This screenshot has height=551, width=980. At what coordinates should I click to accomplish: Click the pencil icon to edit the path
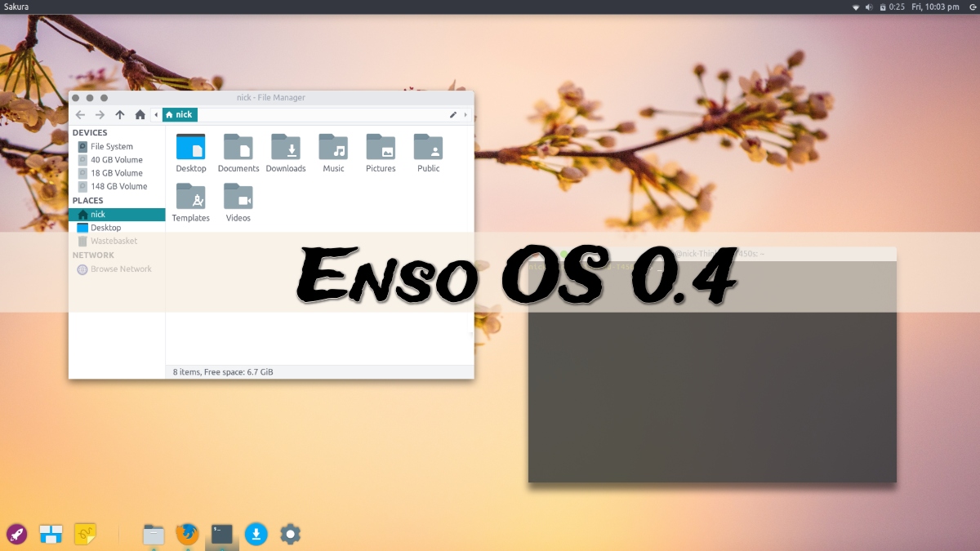tap(453, 115)
